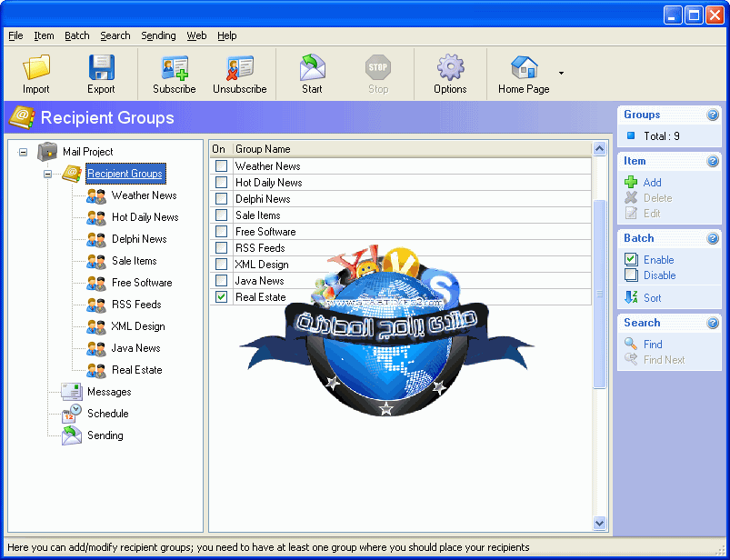This screenshot has height=560, width=730.
Task: Open help for the Groups panel
Action: point(713,115)
